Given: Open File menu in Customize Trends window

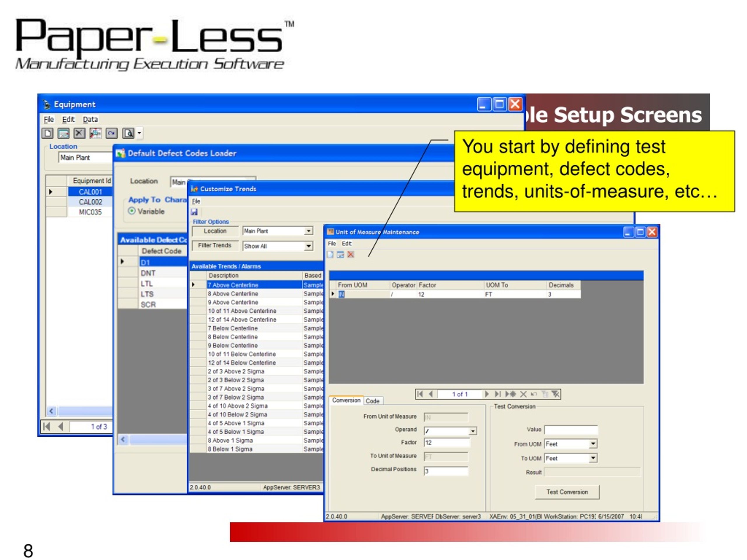Looking at the screenshot, I should point(196,201).
